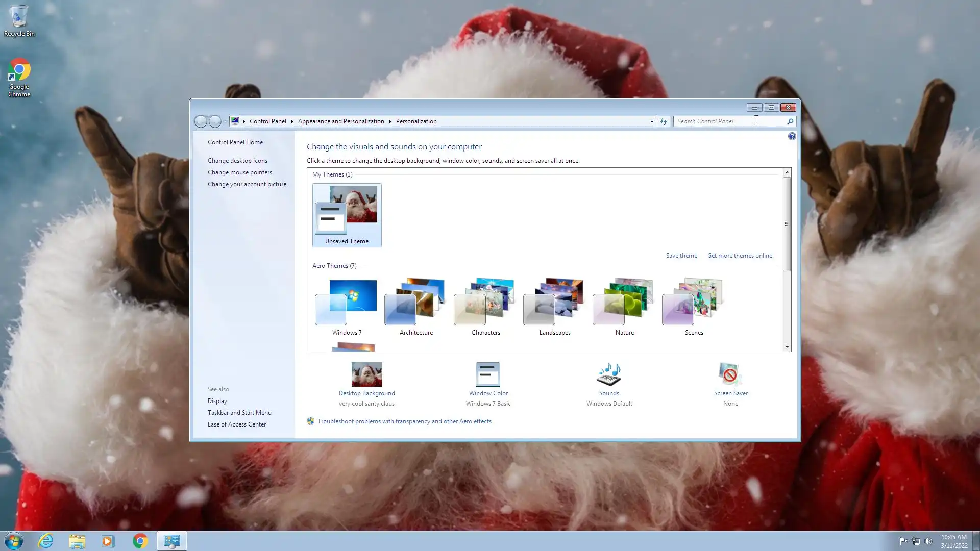Go to Control Panel Home

coord(235,142)
